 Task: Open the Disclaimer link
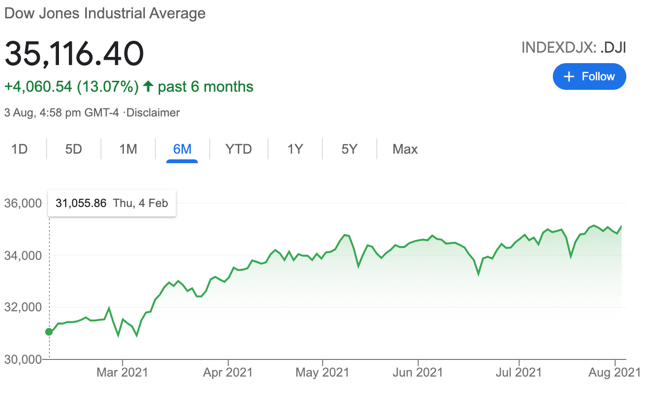click(153, 113)
